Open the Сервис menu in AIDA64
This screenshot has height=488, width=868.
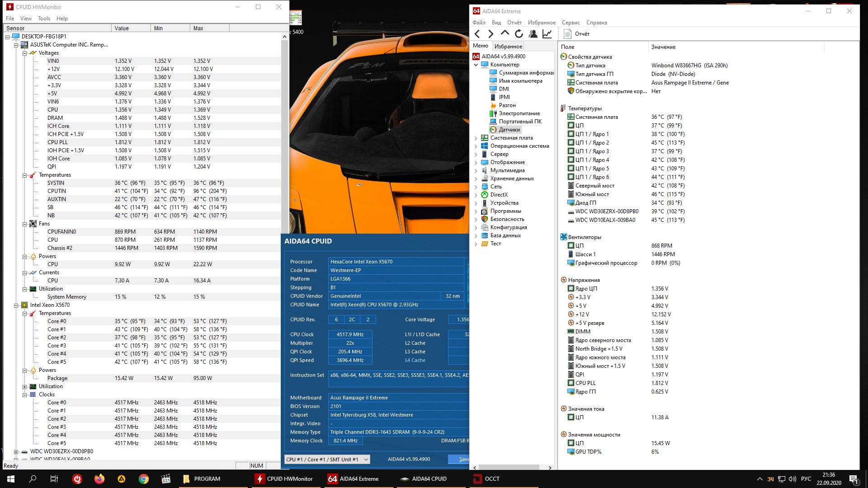pos(571,23)
